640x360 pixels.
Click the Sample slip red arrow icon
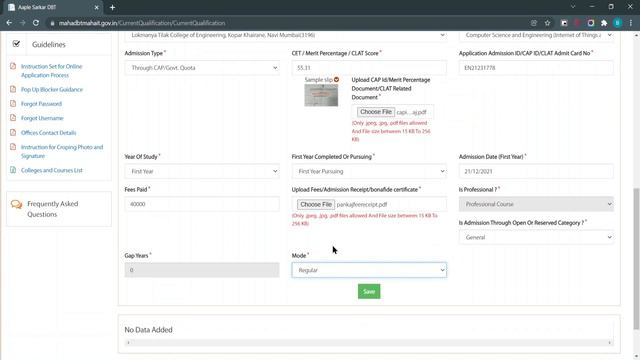point(336,80)
